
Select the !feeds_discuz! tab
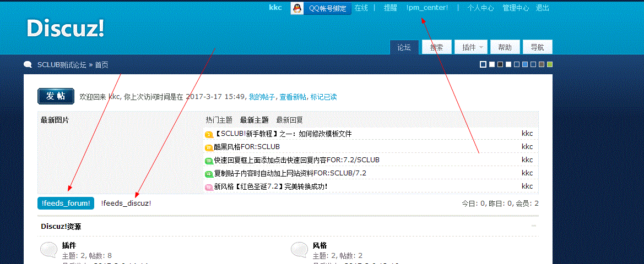pos(126,204)
